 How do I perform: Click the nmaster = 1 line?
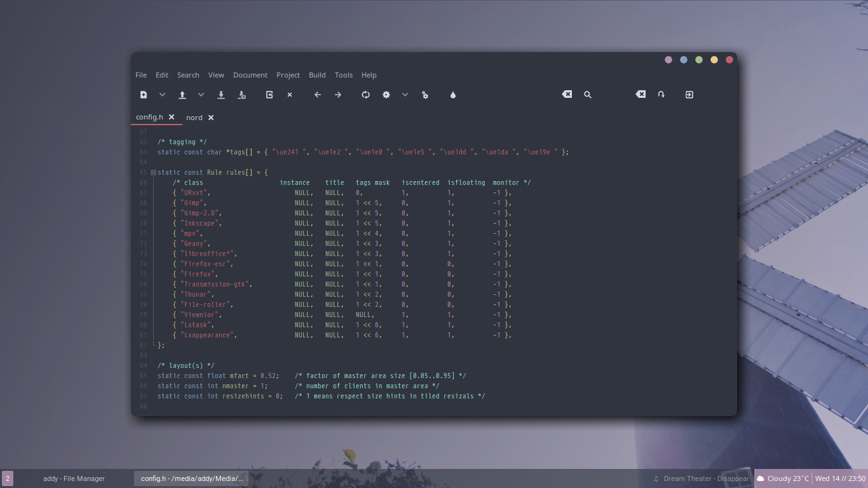298,386
